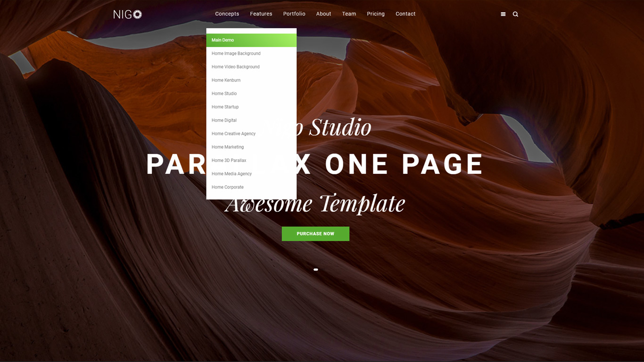644x362 pixels.
Task: Open the Portfolio nav item
Action: 294,14
